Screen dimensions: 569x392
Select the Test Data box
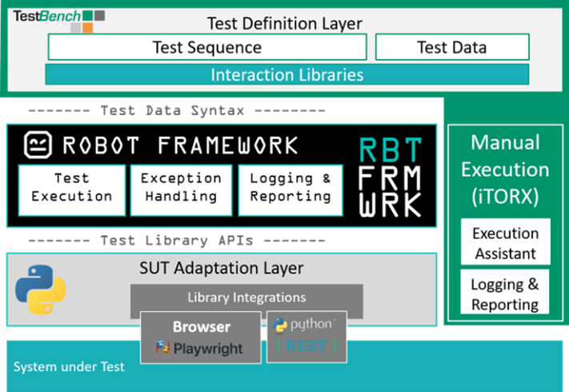pos(452,47)
